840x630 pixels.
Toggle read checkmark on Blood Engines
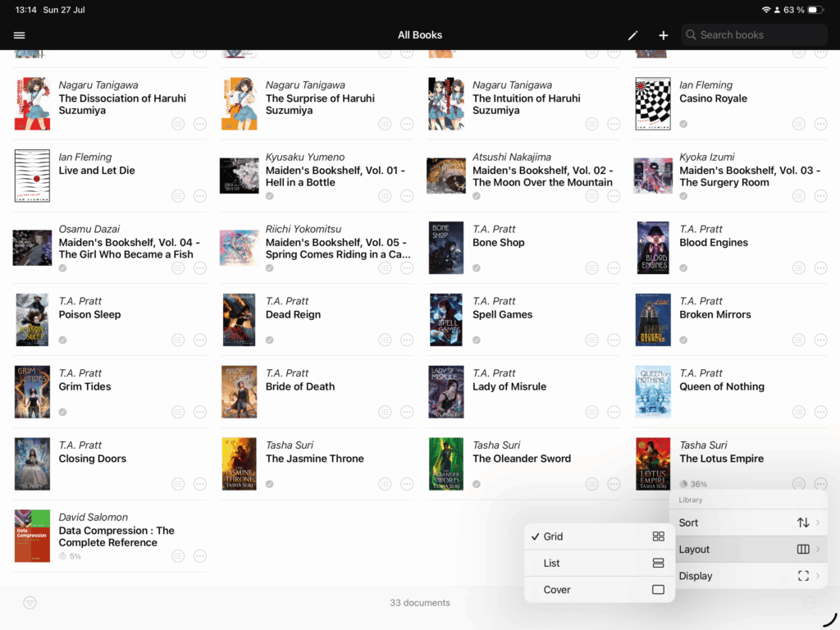[x=683, y=268]
